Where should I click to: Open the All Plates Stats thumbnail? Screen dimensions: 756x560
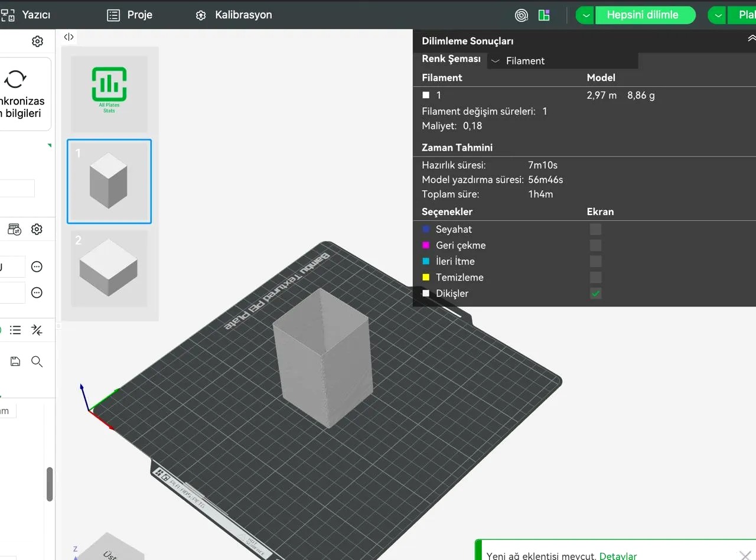point(109,94)
